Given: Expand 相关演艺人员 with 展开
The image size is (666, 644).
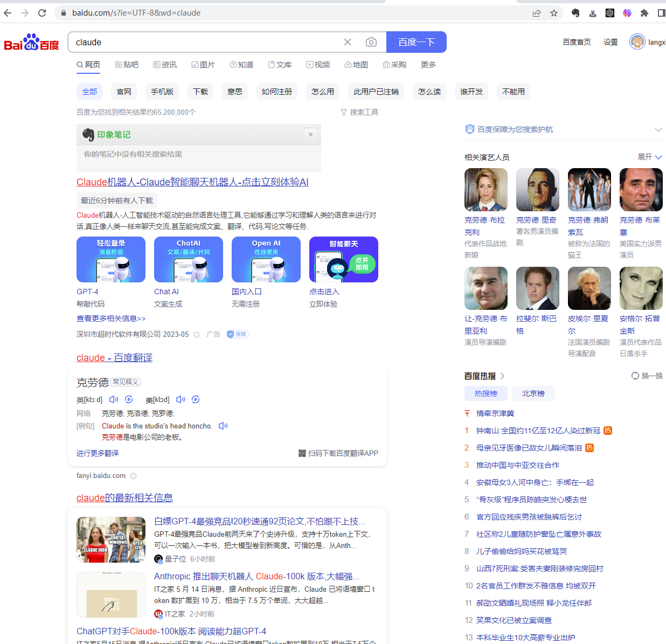Looking at the screenshot, I should (650, 157).
